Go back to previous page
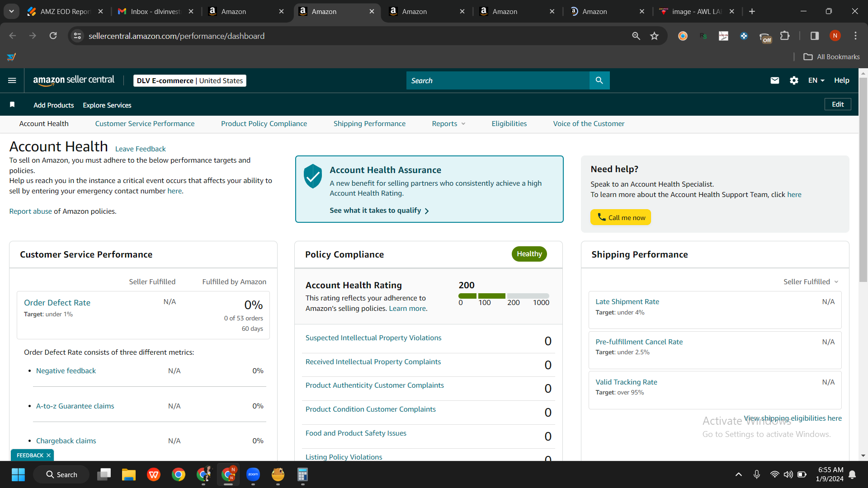The width and height of the screenshot is (868, 488). [x=13, y=36]
